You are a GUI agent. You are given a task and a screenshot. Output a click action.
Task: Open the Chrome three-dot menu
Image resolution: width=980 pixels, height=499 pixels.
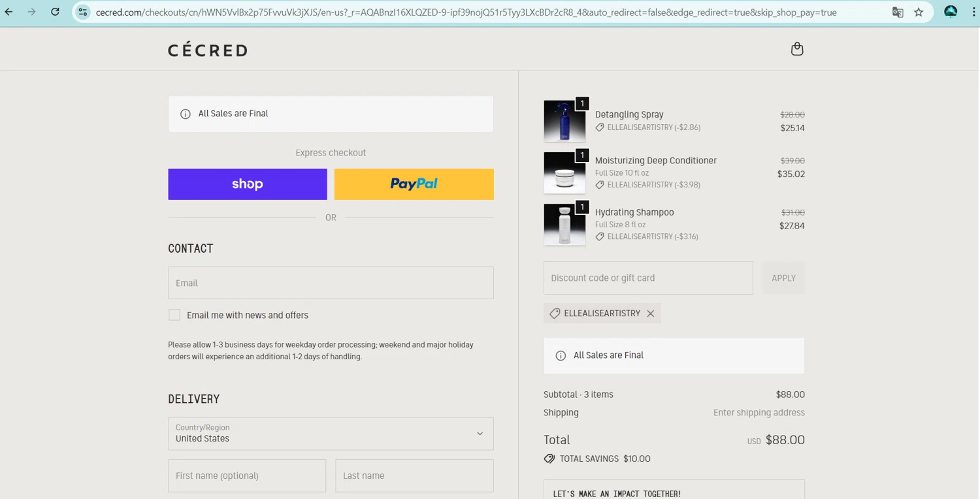(973, 12)
